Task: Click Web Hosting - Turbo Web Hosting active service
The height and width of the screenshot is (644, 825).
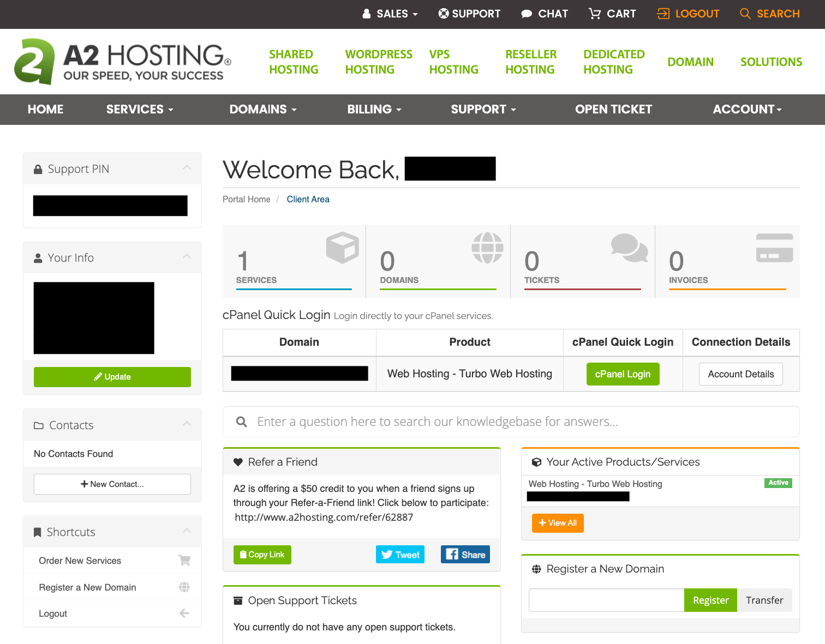Action: 595,484
